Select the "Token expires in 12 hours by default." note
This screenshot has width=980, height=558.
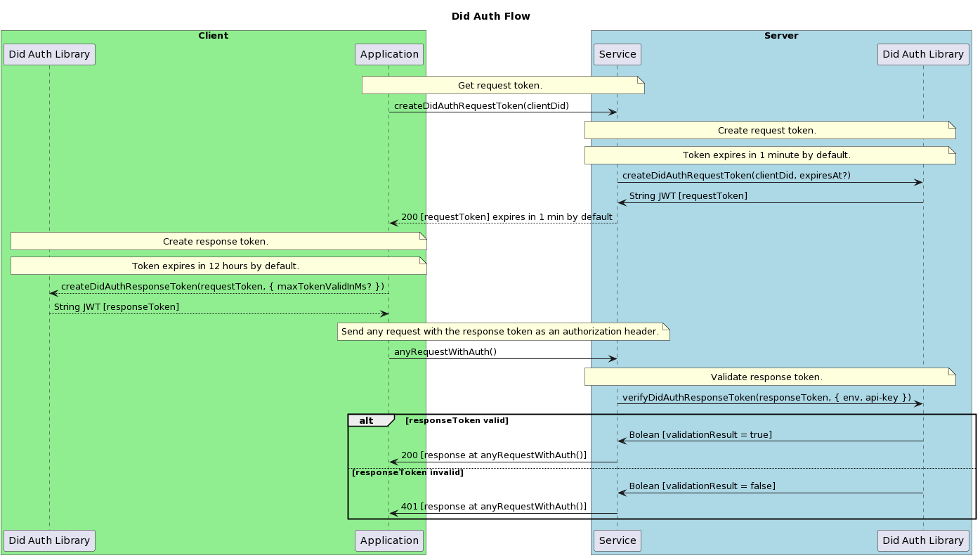218,266
